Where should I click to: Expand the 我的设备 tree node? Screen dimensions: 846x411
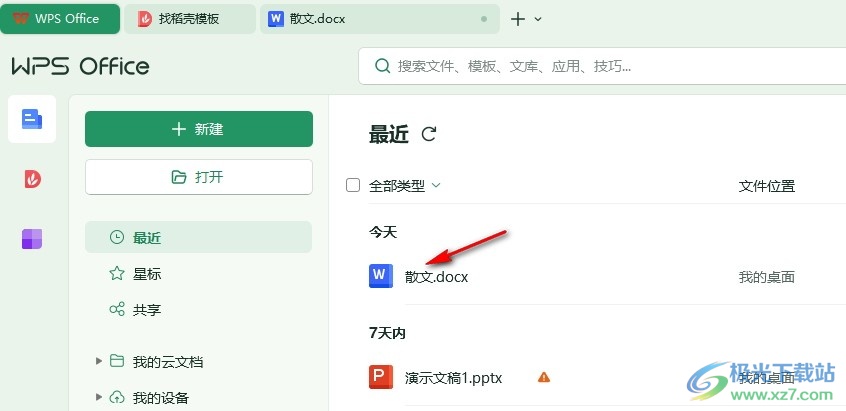[99, 397]
